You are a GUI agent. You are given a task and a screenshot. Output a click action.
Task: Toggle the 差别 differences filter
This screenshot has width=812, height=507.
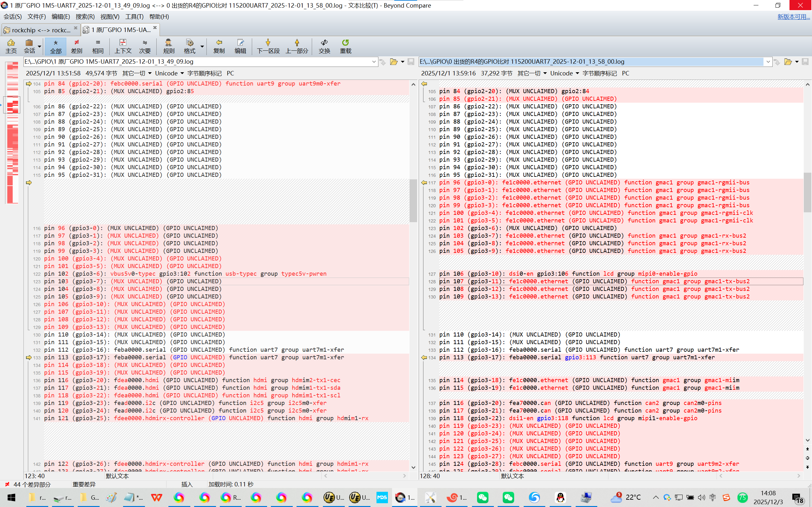point(76,46)
